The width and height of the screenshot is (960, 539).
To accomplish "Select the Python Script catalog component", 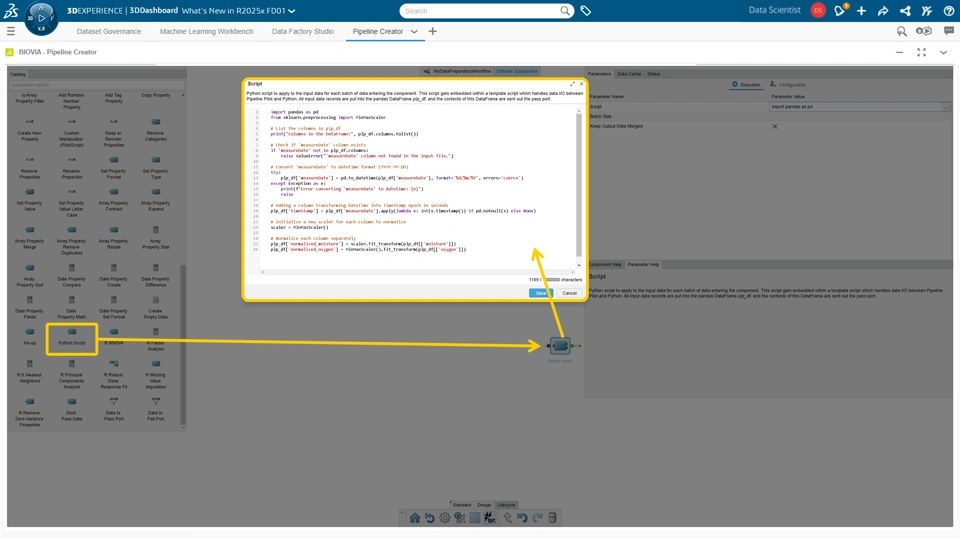I will (x=72, y=338).
